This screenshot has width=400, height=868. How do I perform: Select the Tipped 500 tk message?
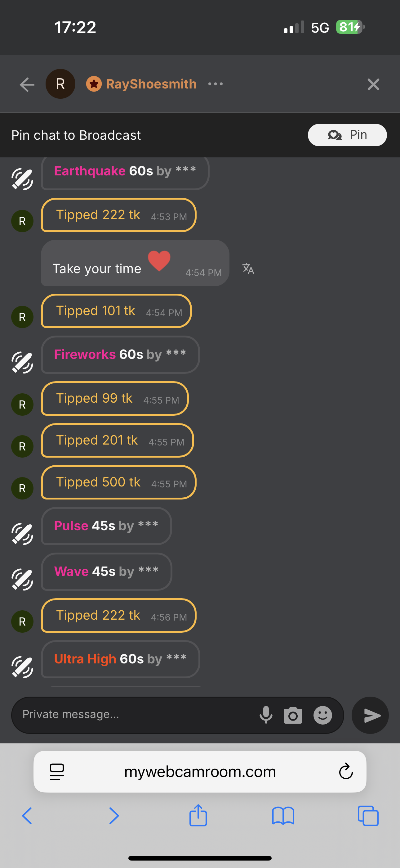118,482
